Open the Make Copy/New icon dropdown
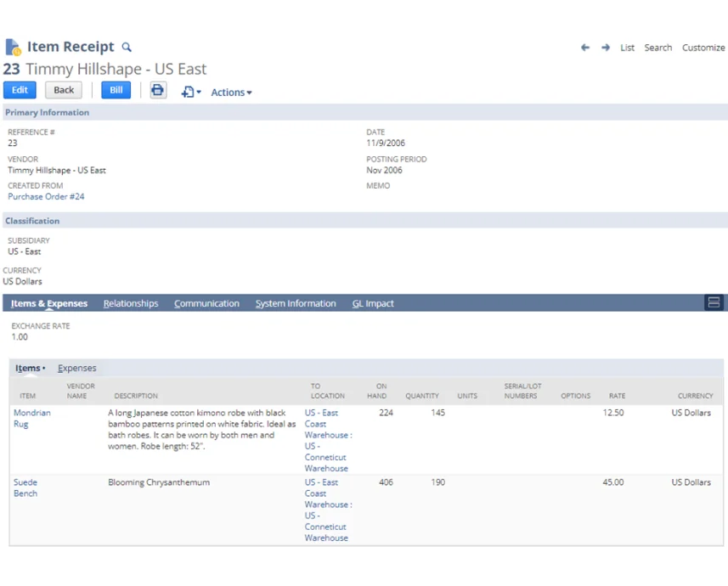The height and width of the screenshot is (586, 728). 191,92
